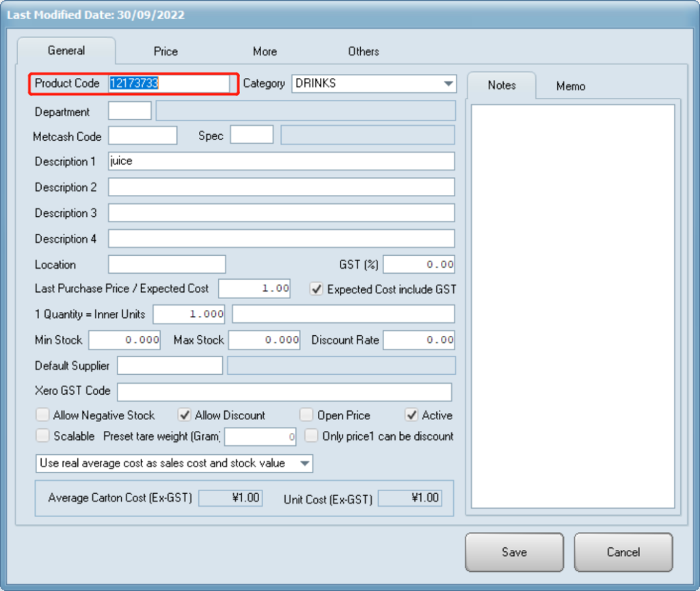Screen dimensions: 700x591
Task: Open the average cost method dropdown
Action: pyautogui.click(x=304, y=463)
